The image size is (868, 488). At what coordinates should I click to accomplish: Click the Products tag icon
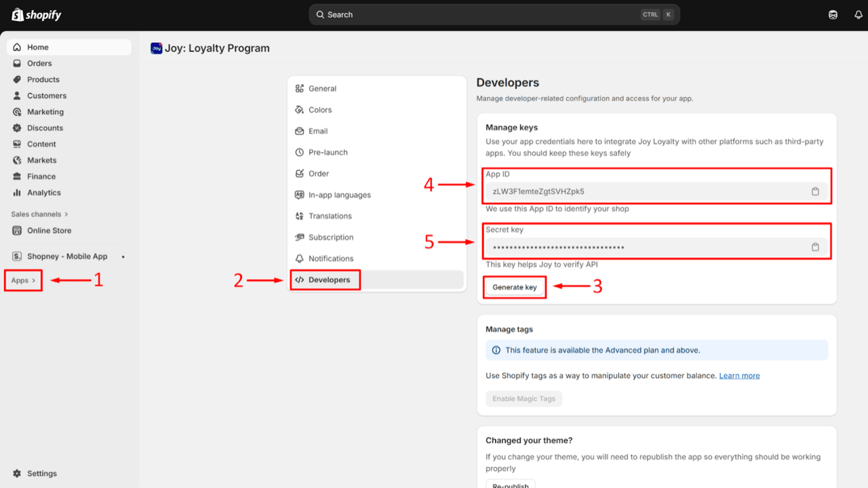(17, 79)
